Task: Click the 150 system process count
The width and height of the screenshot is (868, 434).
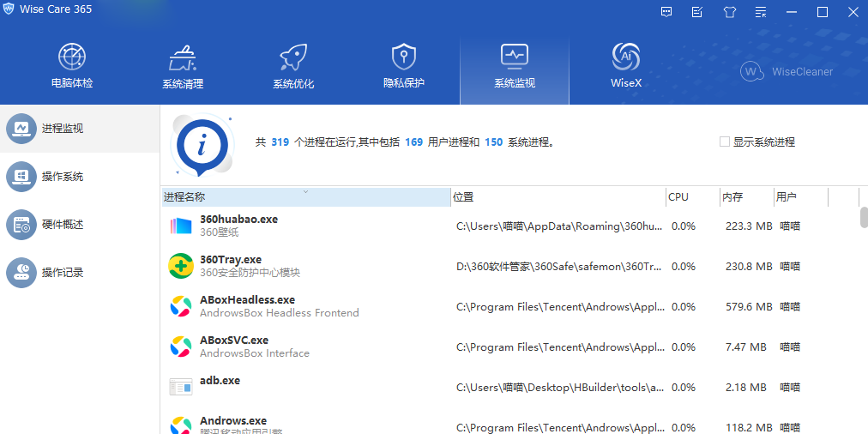Action: (494, 142)
